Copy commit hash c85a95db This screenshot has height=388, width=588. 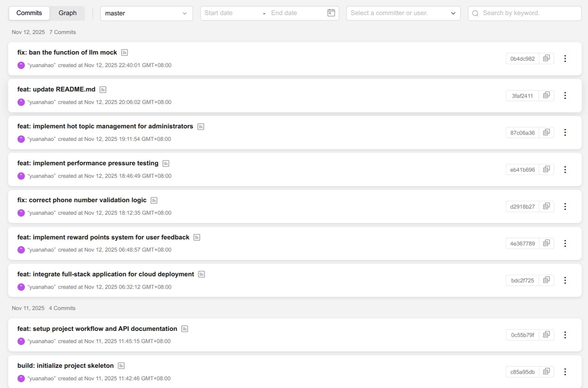click(546, 372)
